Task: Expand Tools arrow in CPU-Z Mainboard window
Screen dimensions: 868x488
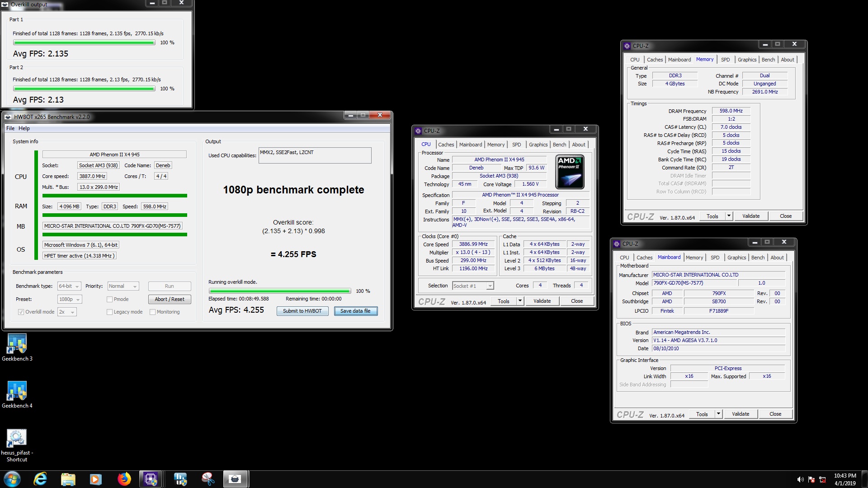Action: click(x=718, y=414)
